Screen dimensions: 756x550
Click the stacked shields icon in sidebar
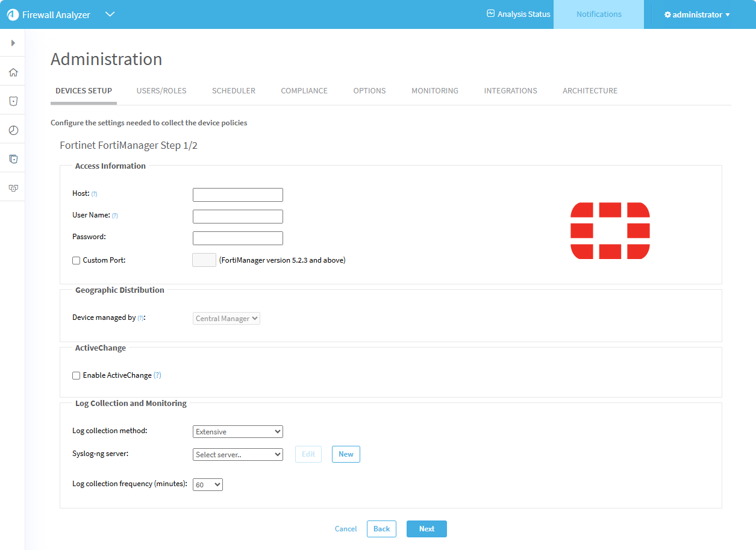click(x=13, y=159)
